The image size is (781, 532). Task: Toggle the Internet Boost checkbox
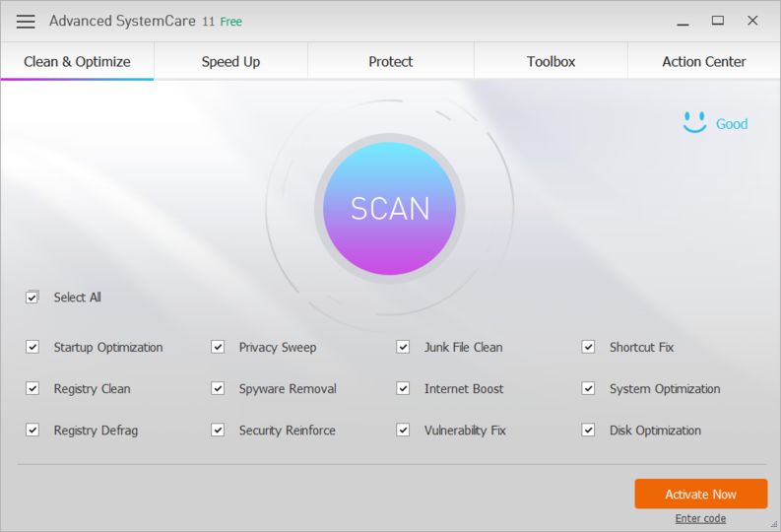pos(403,388)
